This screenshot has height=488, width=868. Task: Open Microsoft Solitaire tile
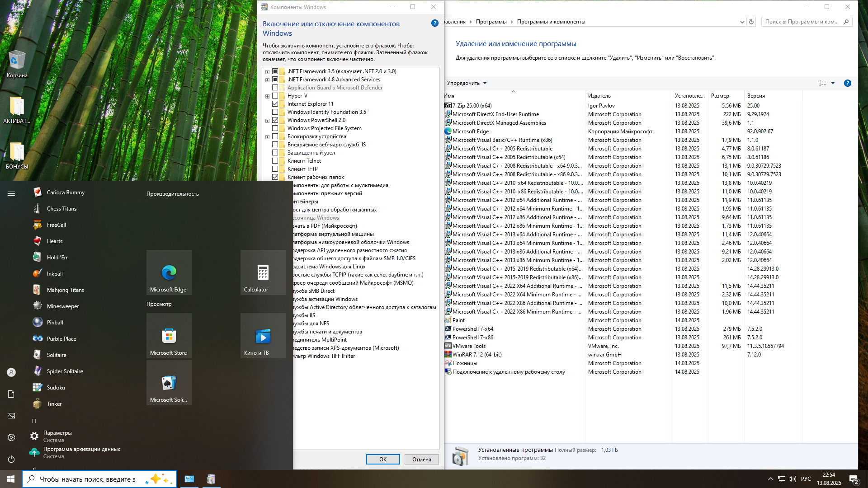[169, 383]
